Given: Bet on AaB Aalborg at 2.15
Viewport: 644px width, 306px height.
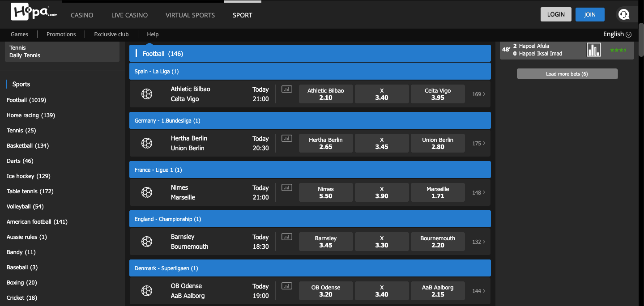Looking at the screenshot, I should [438, 291].
